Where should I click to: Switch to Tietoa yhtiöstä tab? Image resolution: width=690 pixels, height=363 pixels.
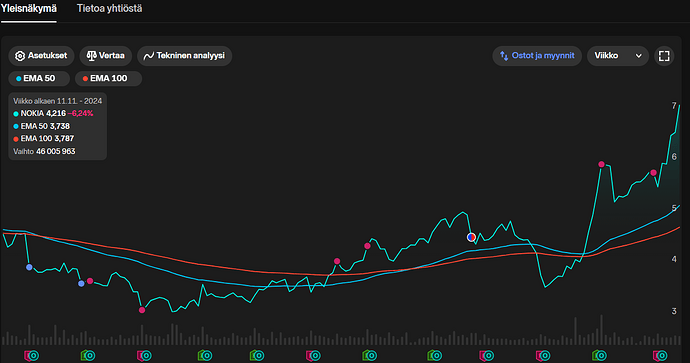pyautogui.click(x=110, y=8)
